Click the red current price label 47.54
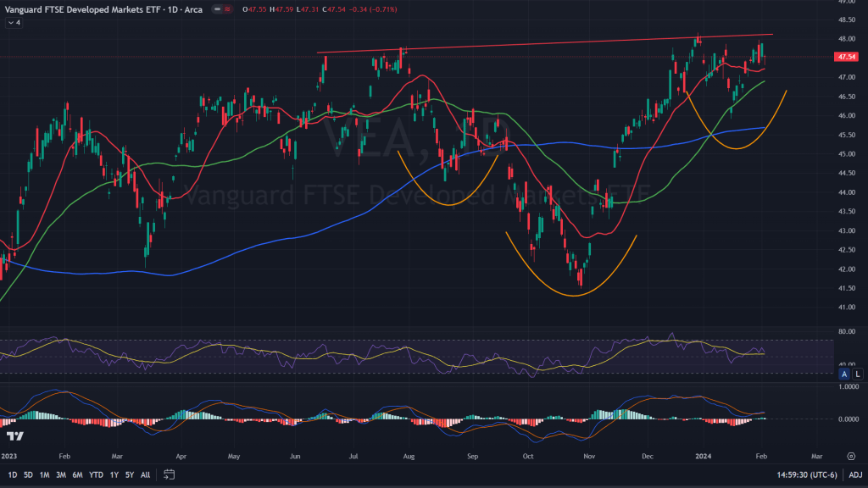The height and width of the screenshot is (488, 868). click(844, 57)
